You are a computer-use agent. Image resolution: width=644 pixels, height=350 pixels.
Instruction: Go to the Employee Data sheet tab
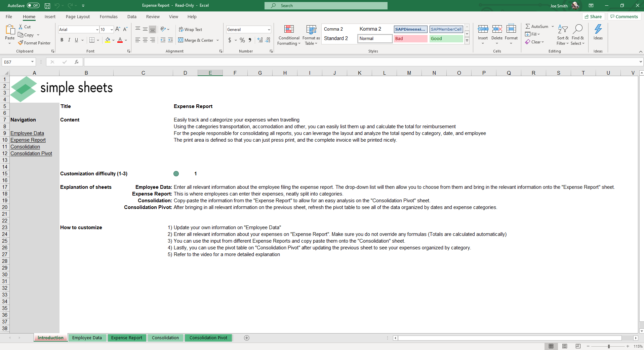[87, 338]
